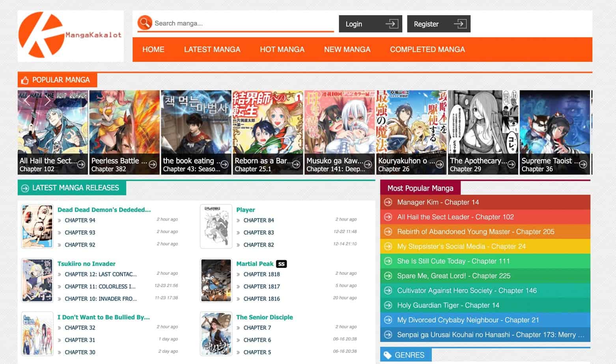
Task: Click the thumbs-up icon in Popular Manga header
Action: (x=25, y=80)
